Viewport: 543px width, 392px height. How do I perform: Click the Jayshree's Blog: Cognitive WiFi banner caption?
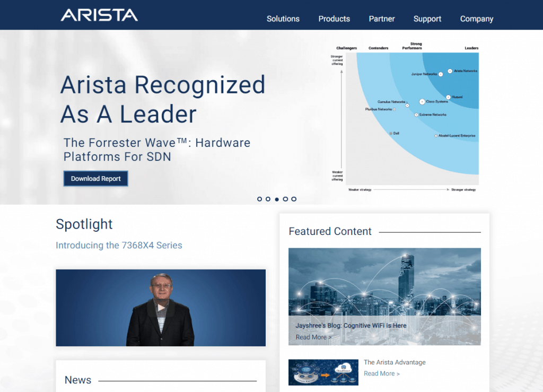click(x=352, y=325)
